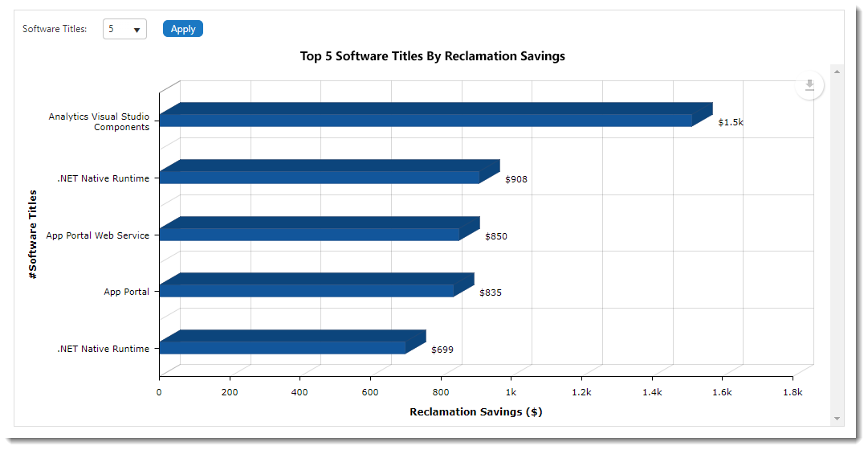Image resolution: width=868 pixels, height=450 pixels.
Task: Click the $1.5k data label
Action: (731, 123)
